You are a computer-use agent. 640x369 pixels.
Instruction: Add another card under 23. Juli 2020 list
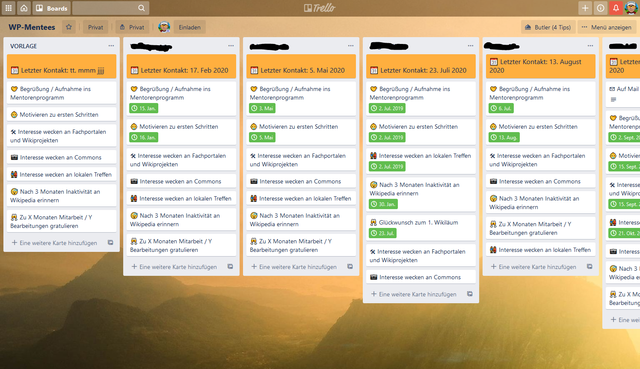tap(414, 294)
